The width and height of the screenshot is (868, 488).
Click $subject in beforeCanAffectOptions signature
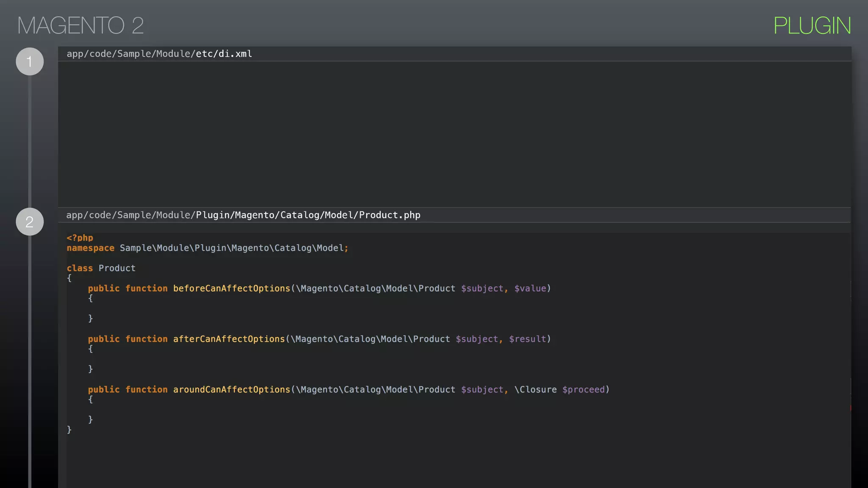pos(482,288)
